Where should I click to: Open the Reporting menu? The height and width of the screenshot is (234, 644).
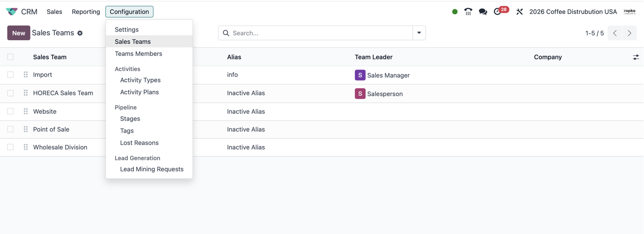pos(86,12)
